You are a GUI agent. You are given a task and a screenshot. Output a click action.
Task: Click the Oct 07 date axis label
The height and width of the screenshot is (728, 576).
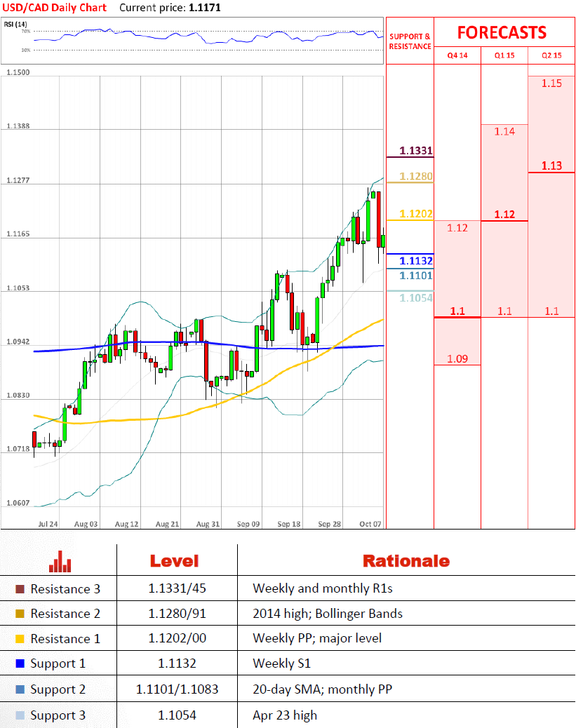point(370,524)
